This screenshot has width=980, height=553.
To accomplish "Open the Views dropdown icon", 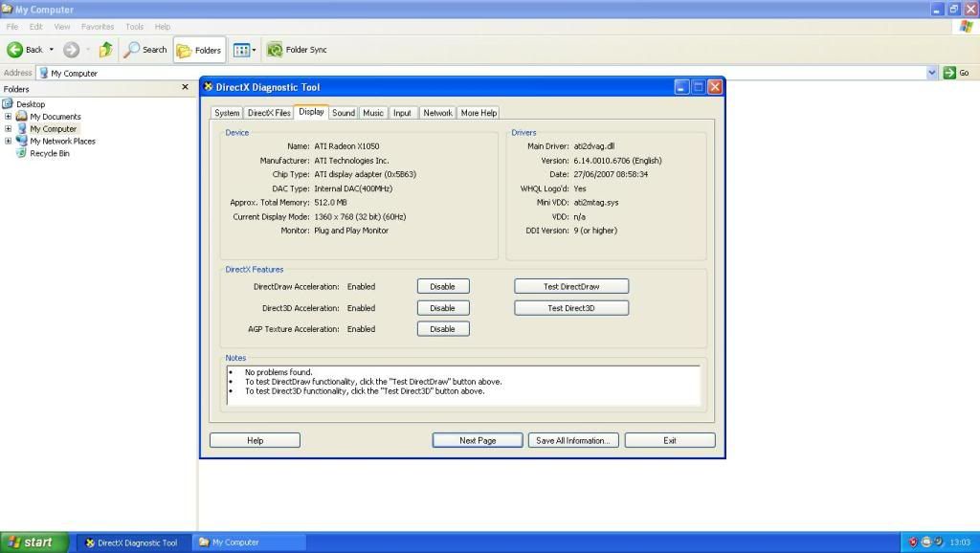I will [244, 50].
